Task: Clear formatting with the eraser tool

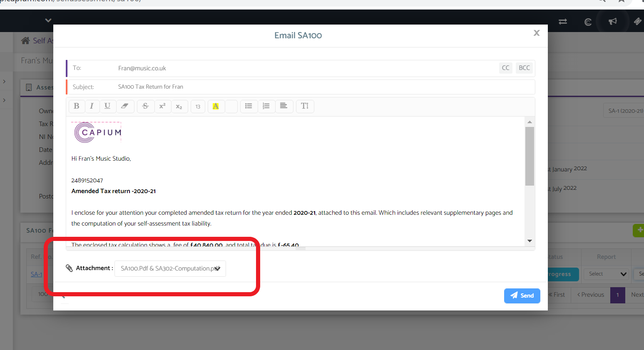Action: [125, 106]
